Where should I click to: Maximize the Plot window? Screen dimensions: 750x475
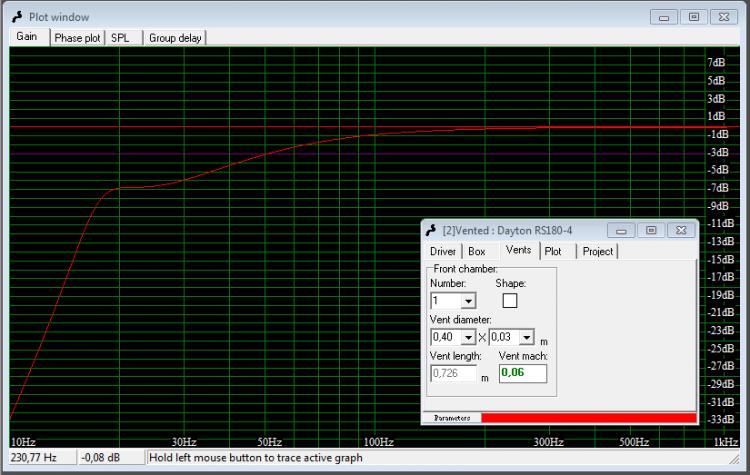coord(693,17)
